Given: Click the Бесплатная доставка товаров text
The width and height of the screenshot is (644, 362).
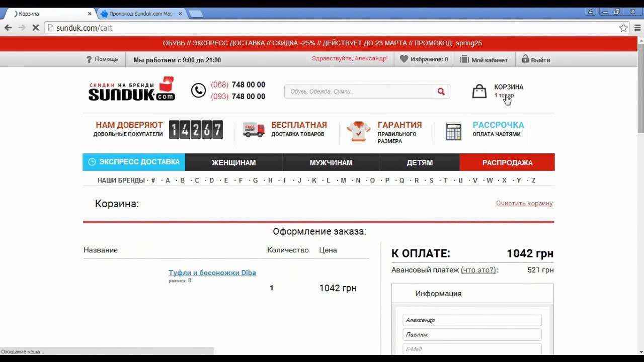Looking at the screenshot, I should 299,129.
